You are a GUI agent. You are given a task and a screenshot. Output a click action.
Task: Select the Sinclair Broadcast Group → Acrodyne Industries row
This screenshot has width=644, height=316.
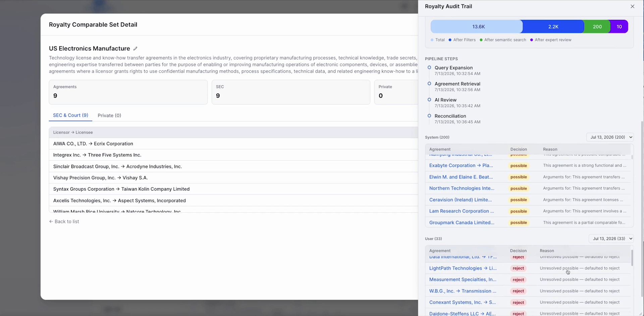(x=233, y=166)
